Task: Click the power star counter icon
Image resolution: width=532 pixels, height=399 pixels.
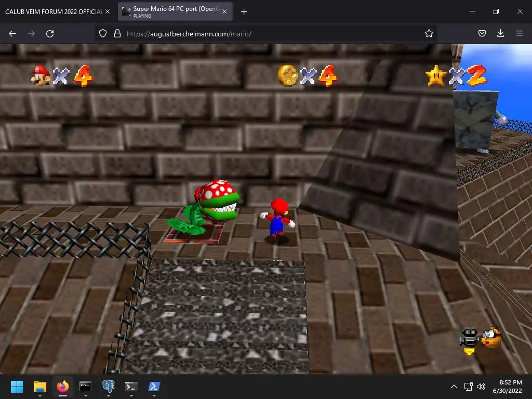Action: pyautogui.click(x=436, y=75)
